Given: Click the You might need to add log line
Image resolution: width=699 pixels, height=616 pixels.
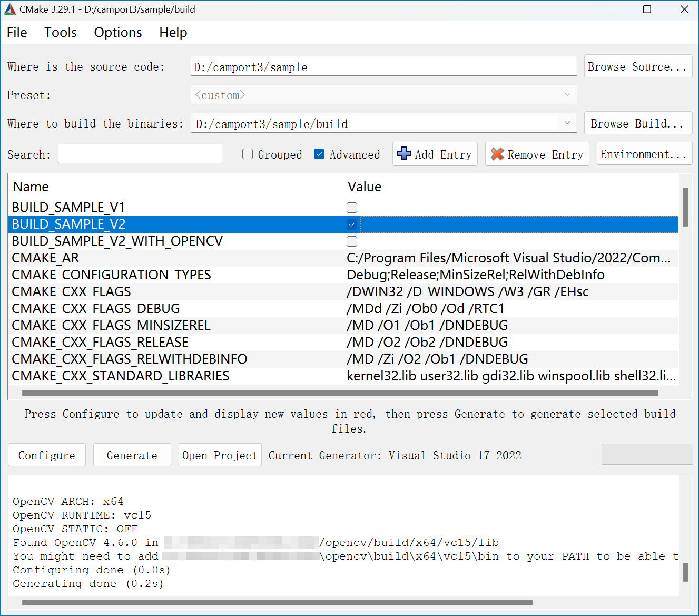Looking at the screenshot, I should pos(346,556).
